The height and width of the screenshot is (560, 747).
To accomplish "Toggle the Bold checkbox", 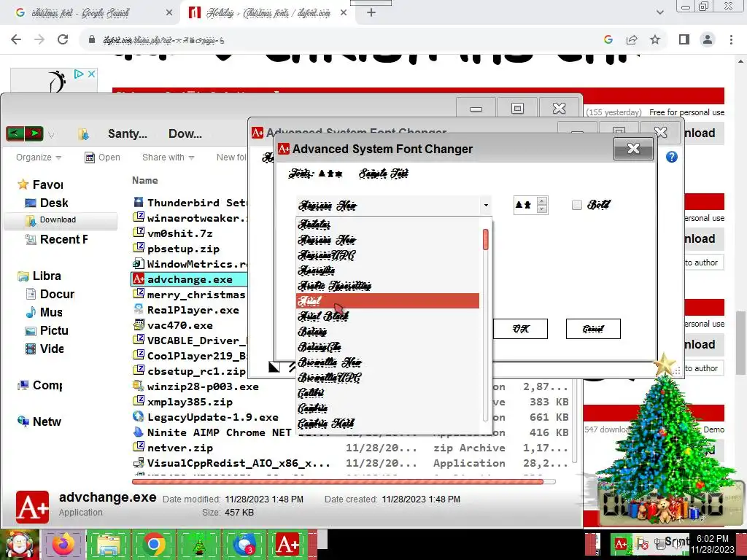I will coord(577,205).
